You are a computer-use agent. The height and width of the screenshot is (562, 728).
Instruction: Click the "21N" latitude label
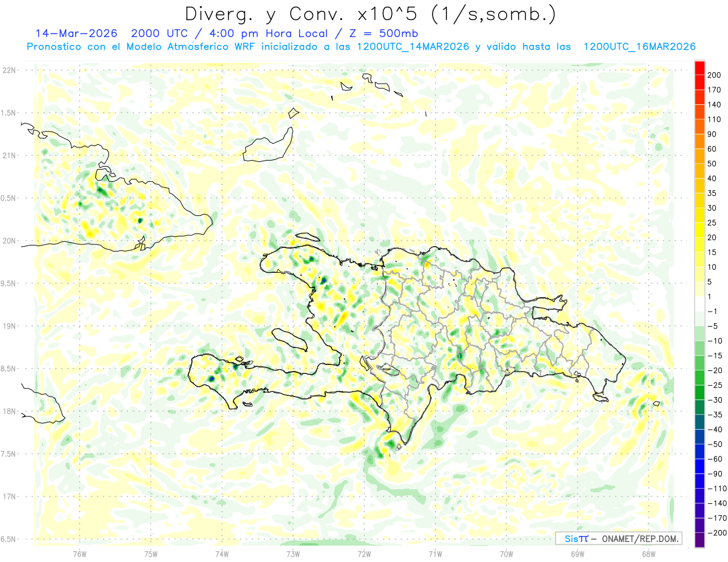tap(8, 156)
